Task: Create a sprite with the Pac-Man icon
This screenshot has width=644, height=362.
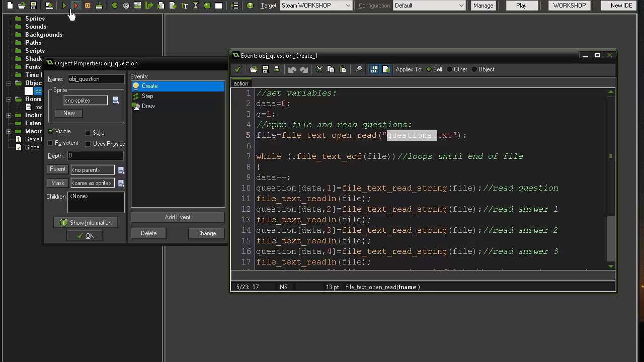Action: (x=115, y=6)
